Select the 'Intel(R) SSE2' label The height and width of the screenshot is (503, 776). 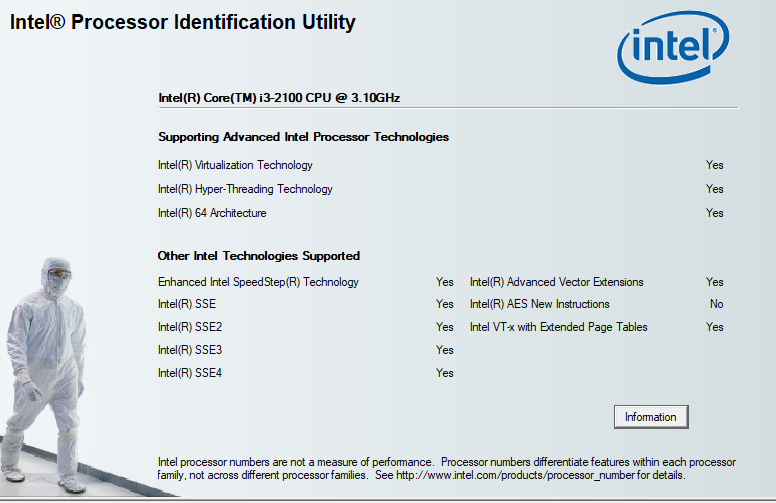click(190, 327)
